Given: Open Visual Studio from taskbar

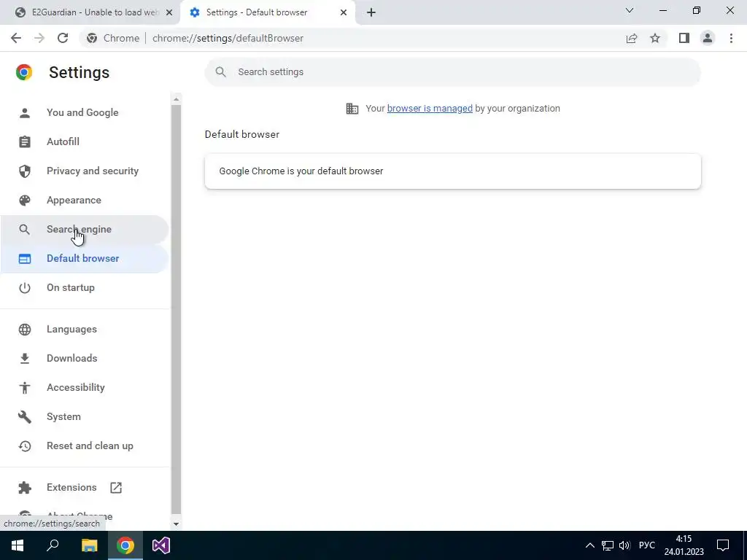Looking at the screenshot, I should (x=161, y=545).
